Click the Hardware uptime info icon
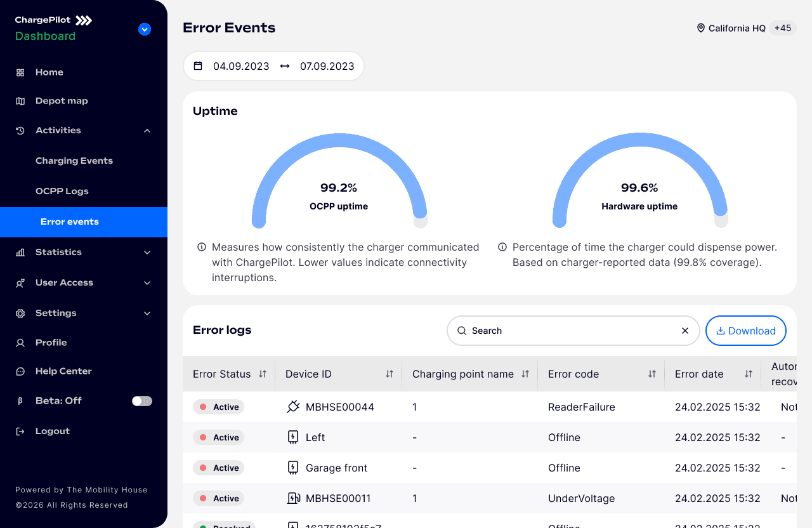The image size is (812, 528). (x=502, y=247)
